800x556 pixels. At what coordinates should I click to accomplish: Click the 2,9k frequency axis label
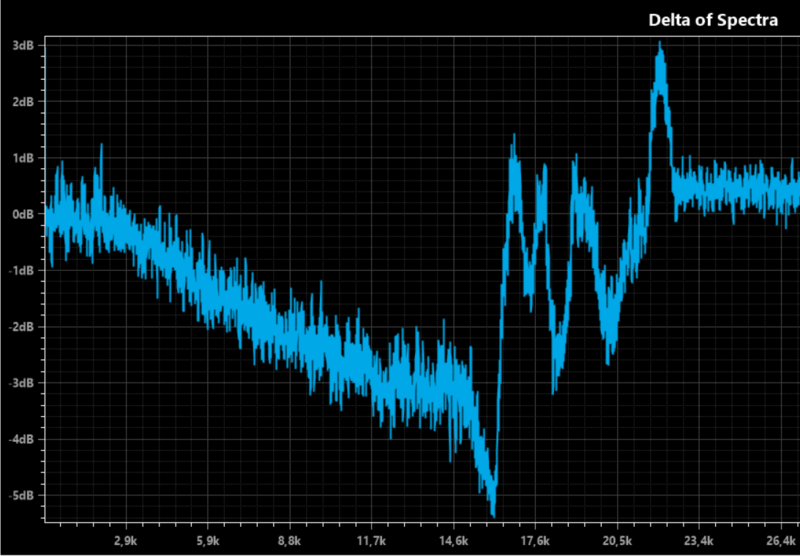click(127, 540)
